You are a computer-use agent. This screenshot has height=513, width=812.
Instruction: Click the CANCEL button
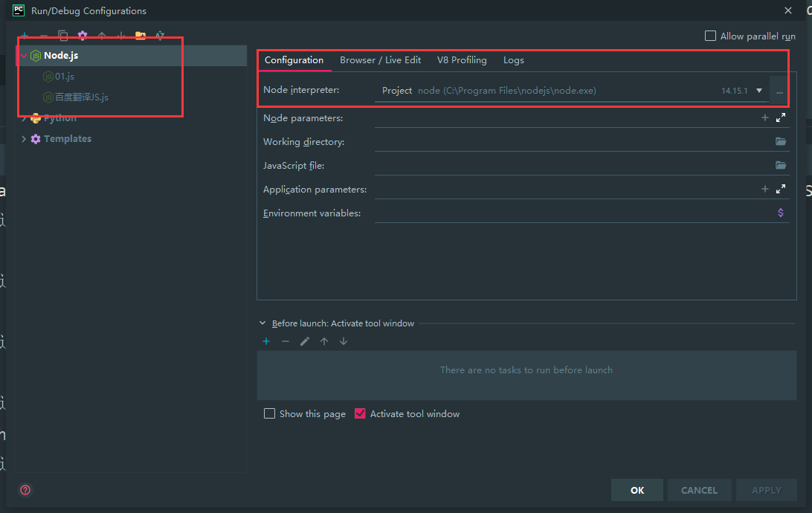click(x=699, y=490)
